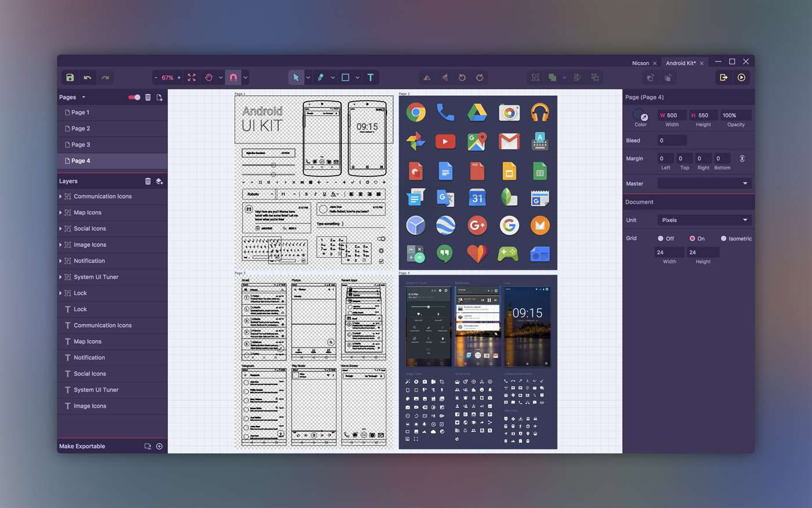
Task: Select Page 2 in Pages list
Action: 112,128
